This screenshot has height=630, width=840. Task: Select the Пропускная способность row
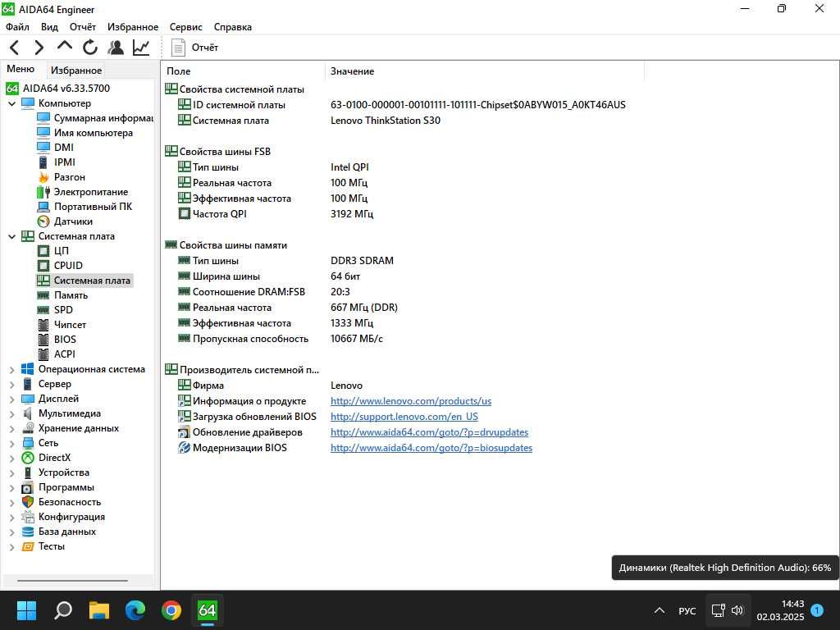(x=281, y=339)
